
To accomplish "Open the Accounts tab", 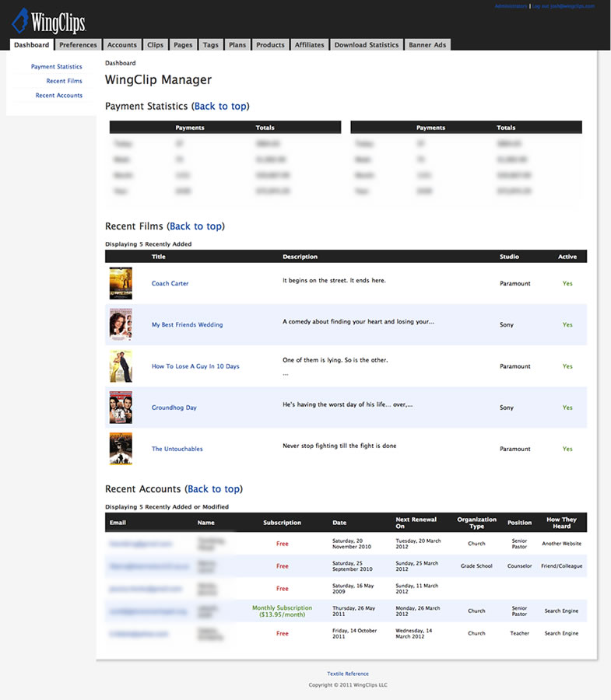I will [x=122, y=45].
